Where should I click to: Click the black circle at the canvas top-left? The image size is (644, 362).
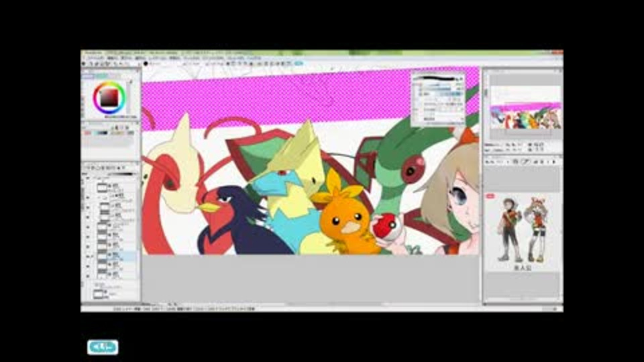coord(146,64)
